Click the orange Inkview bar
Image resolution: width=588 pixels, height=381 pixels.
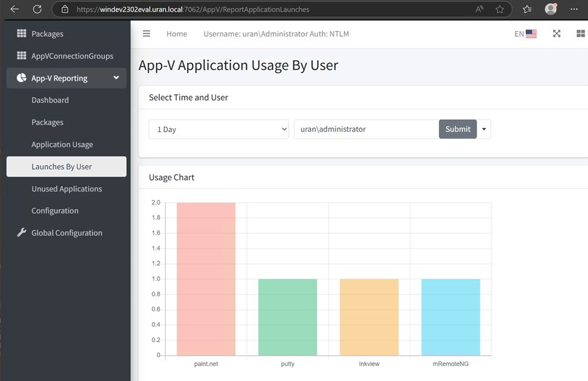(369, 317)
